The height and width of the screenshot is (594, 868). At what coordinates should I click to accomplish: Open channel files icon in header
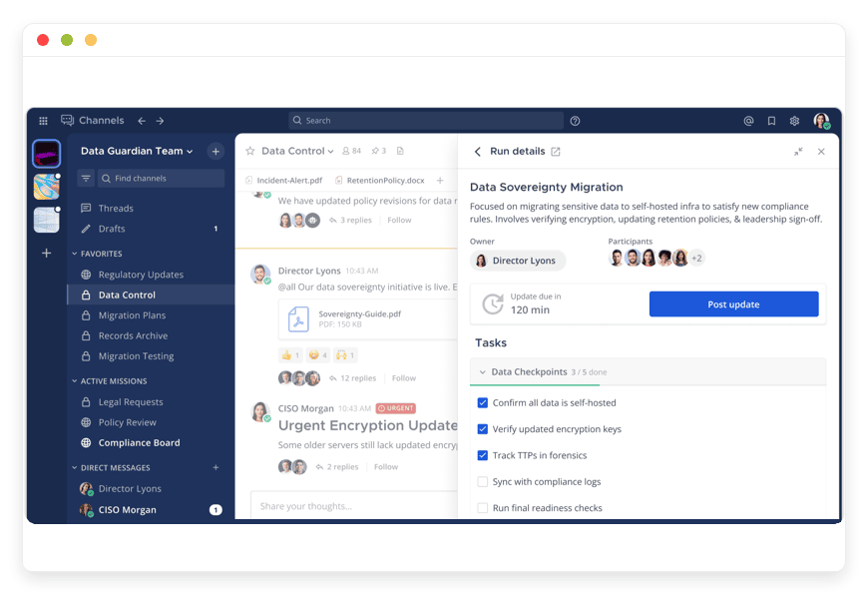tap(400, 151)
